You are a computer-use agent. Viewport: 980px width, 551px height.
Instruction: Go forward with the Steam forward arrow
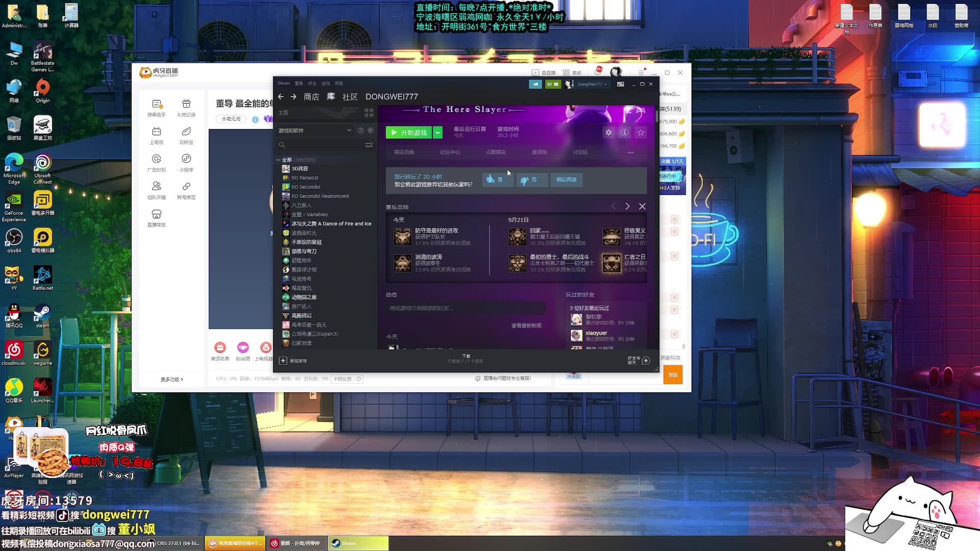click(x=293, y=97)
